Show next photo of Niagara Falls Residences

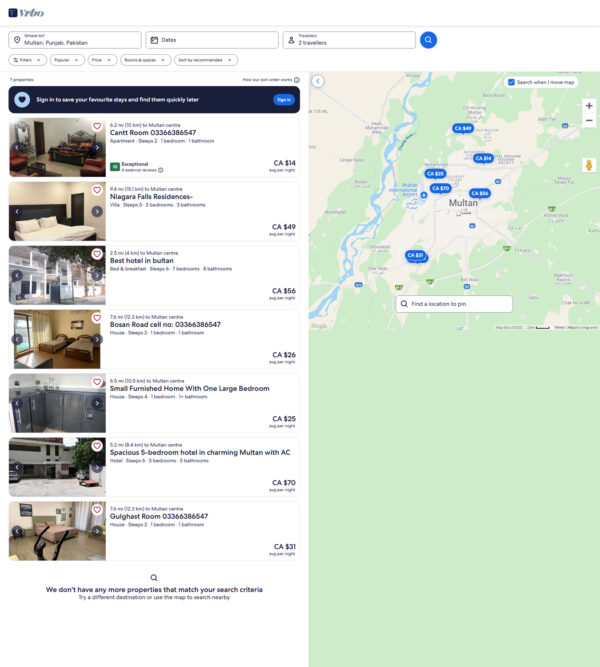97,211
